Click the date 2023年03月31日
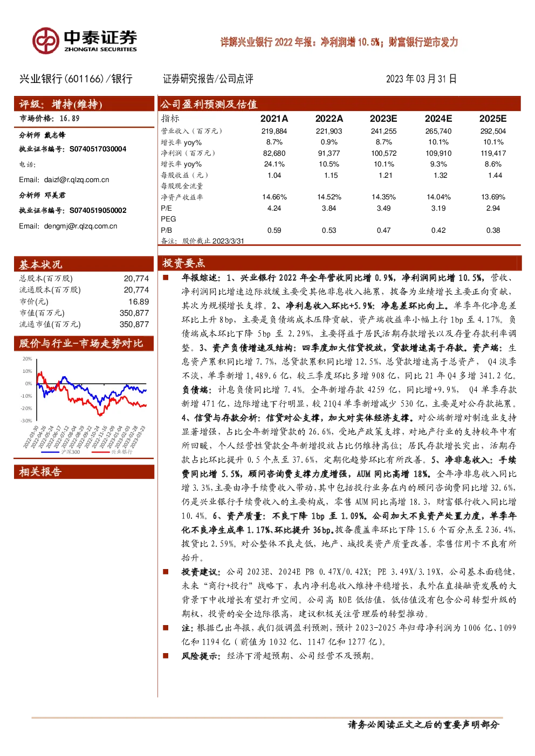535x756 pixels. point(421,79)
